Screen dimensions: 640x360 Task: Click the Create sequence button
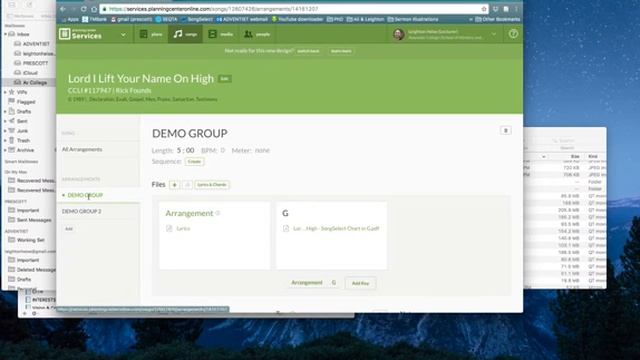click(194, 162)
